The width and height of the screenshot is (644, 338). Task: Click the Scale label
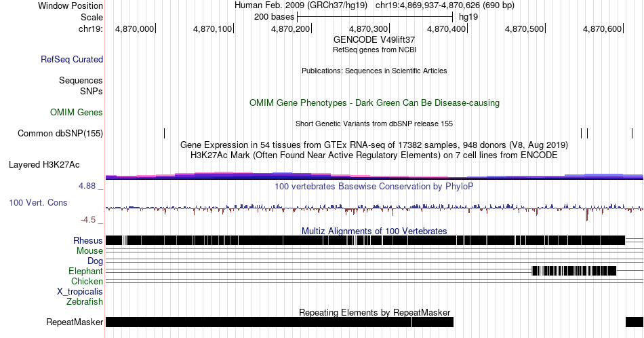[x=92, y=17]
